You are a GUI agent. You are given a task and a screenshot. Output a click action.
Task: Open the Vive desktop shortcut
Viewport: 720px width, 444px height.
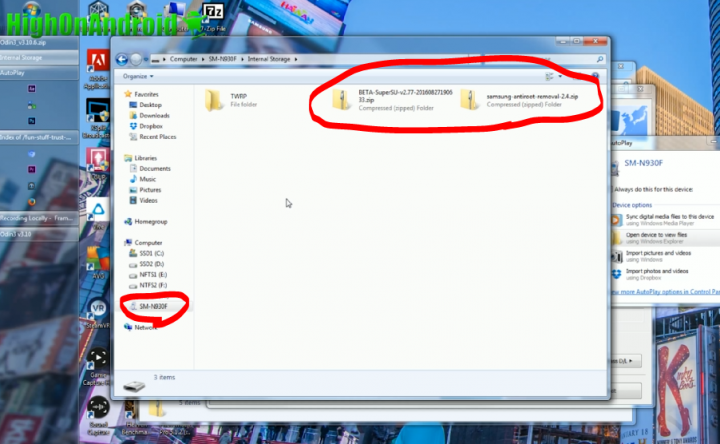(x=97, y=214)
